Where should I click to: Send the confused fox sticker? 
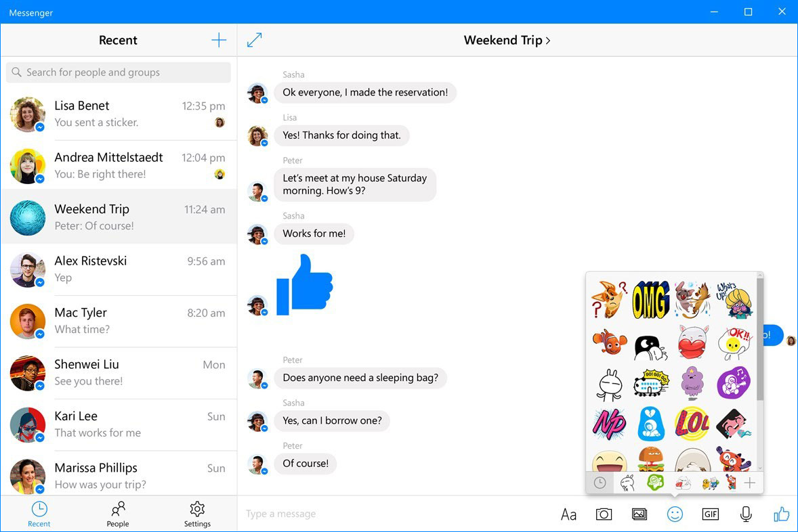(609, 300)
